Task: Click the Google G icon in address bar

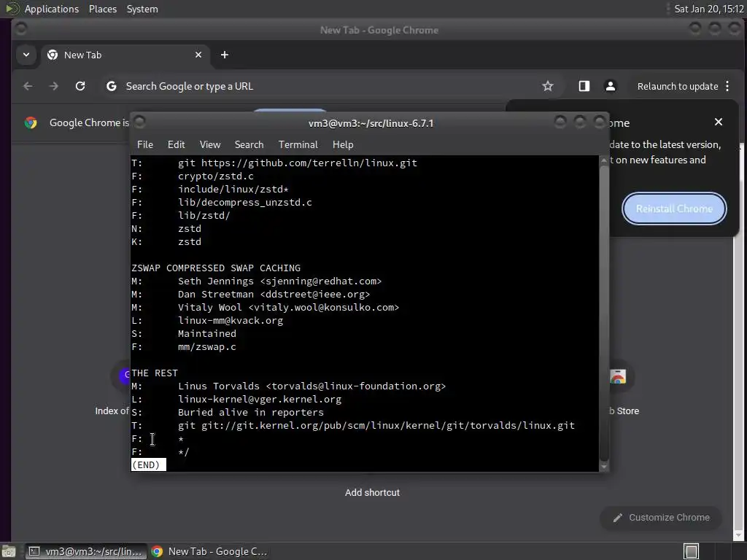Action: (x=111, y=86)
